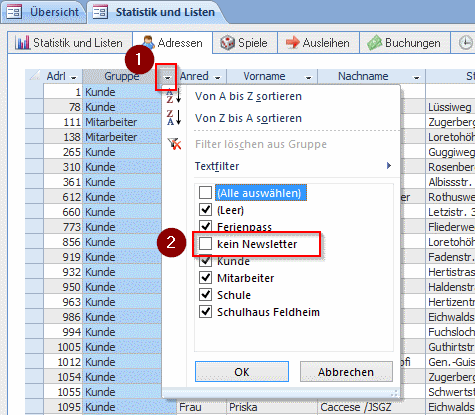Click the bar chart icon on Statistik tab
The height and width of the screenshot is (415, 475).
pyautogui.click(x=22, y=43)
